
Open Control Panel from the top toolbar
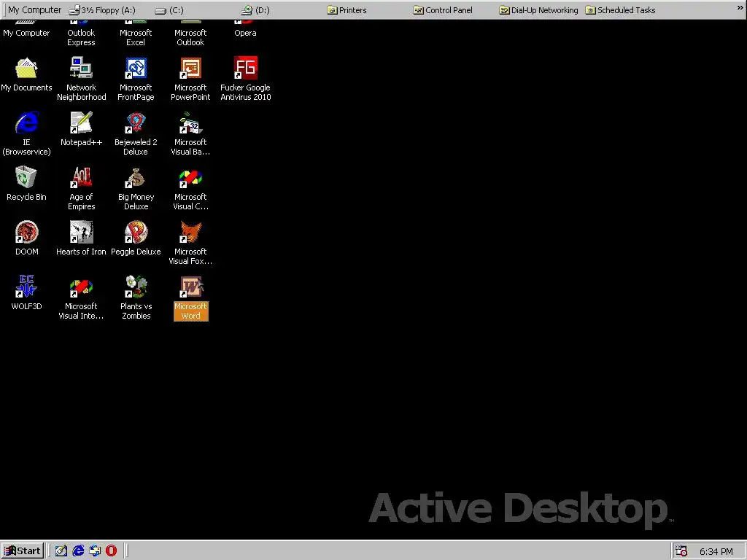pyautogui.click(x=443, y=10)
